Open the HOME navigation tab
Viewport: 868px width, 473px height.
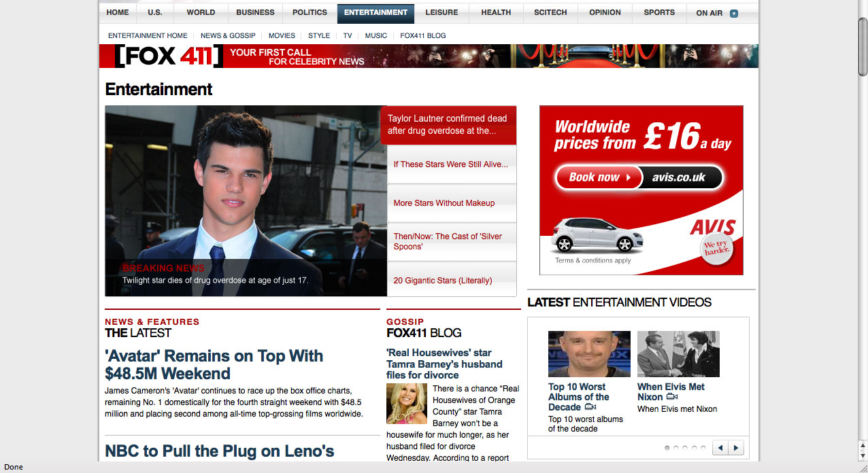[118, 12]
